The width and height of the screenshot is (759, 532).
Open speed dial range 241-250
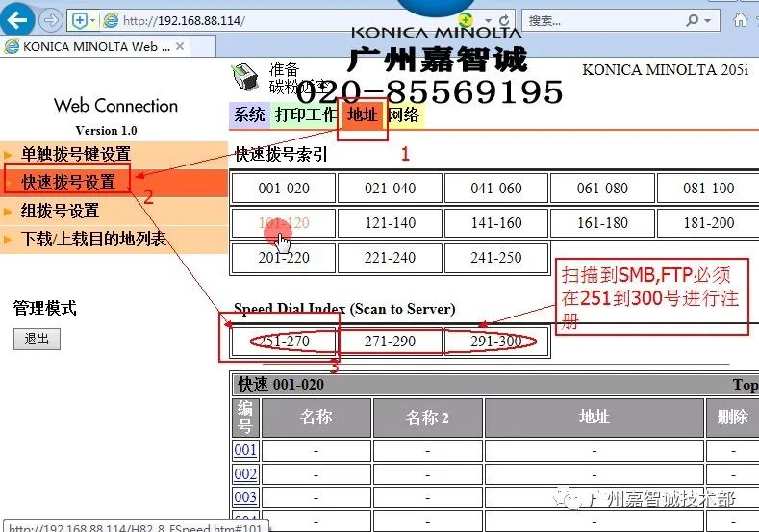click(x=496, y=258)
